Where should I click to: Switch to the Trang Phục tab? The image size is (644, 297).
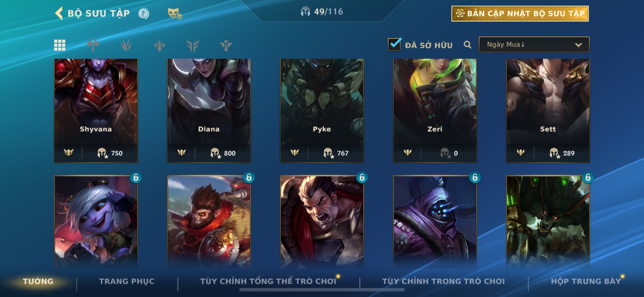point(127,281)
